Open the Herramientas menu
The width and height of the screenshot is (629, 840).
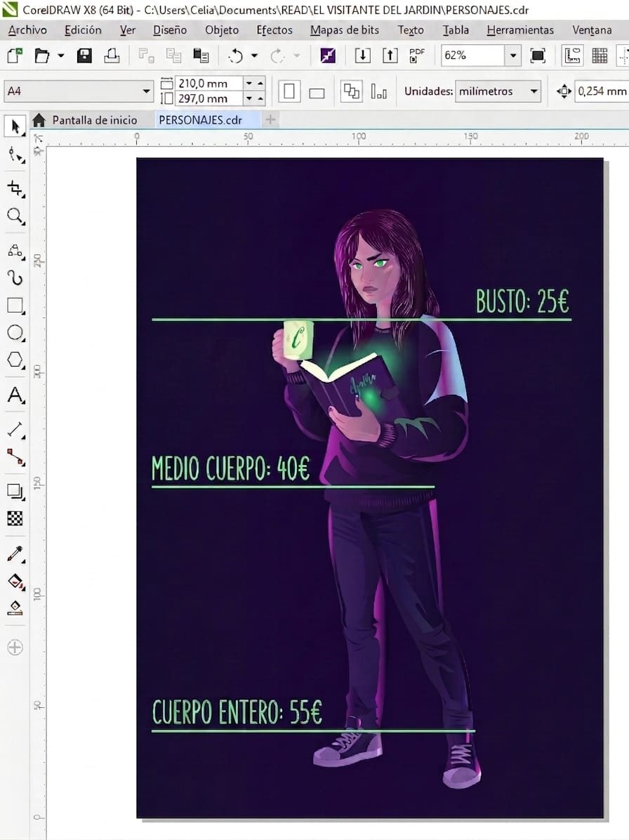pyautogui.click(x=519, y=30)
